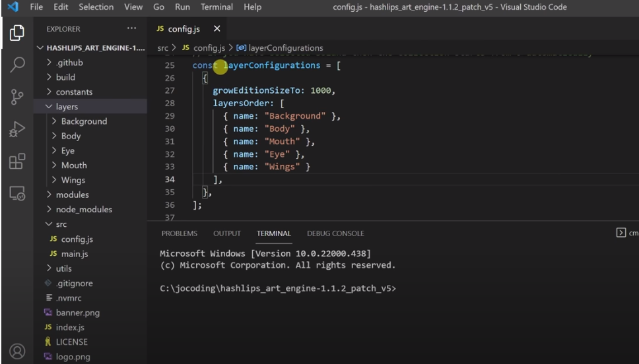Expand the utils folder

point(90,268)
